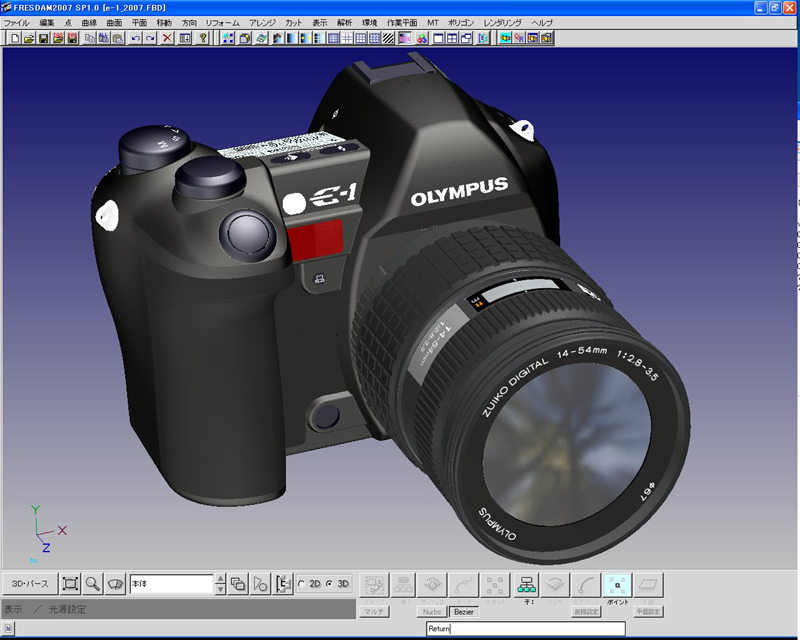Click the Return command input field
Screen dimensions: 800x640
click(x=525, y=629)
